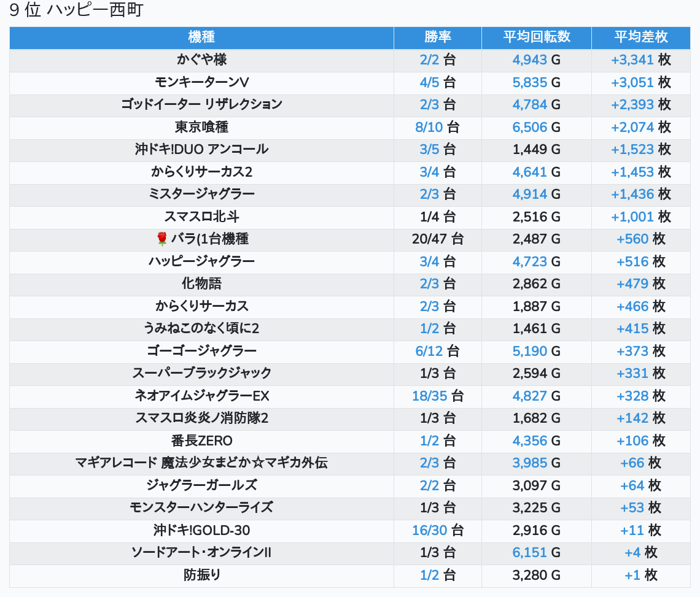The width and height of the screenshot is (700, 597).
Task: Click the 機種 column header
Action: click(x=201, y=37)
